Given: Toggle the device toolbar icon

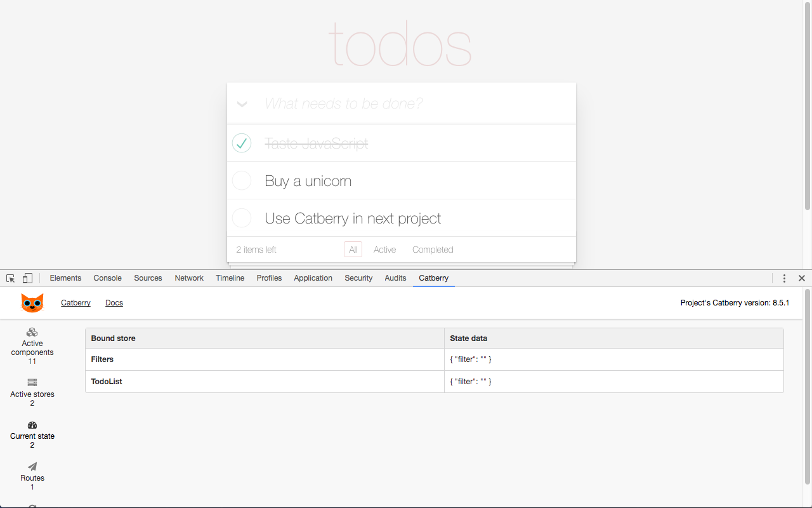Looking at the screenshot, I should click(x=27, y=278).
